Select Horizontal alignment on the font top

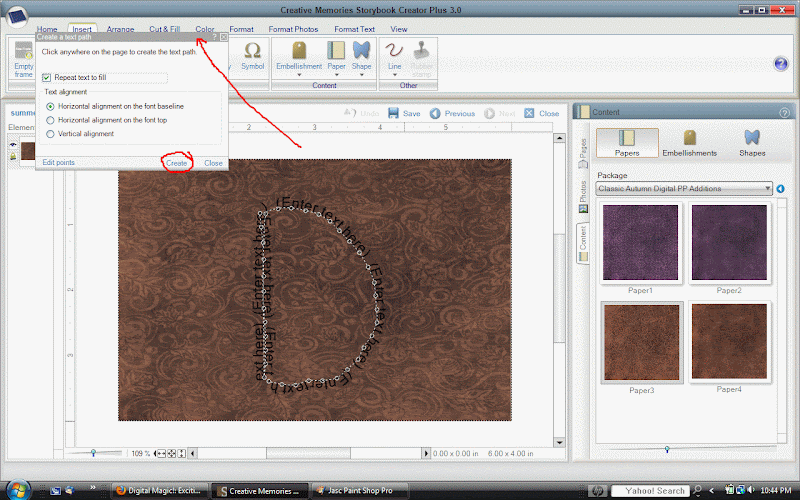coord(51,119)
